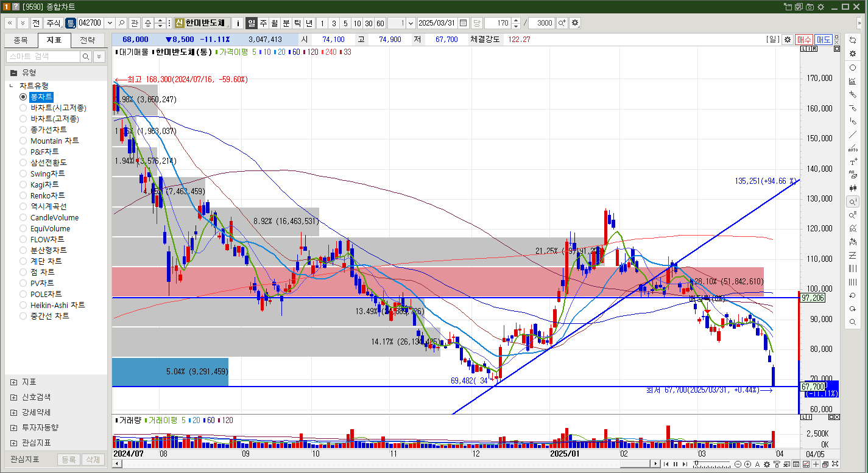Click the zoom in plus circle icon
This screenshot has width=868, height=473.
(747, 464)
